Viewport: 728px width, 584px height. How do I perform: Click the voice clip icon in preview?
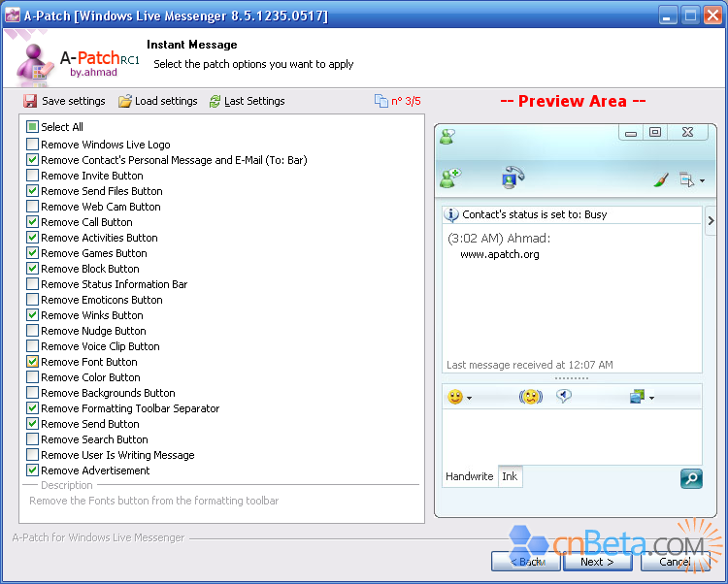564,396
